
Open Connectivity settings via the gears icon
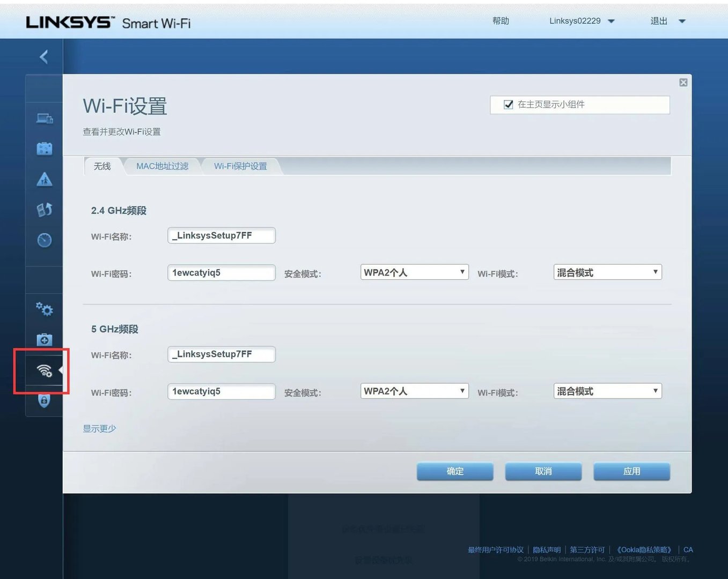[45, 309]
